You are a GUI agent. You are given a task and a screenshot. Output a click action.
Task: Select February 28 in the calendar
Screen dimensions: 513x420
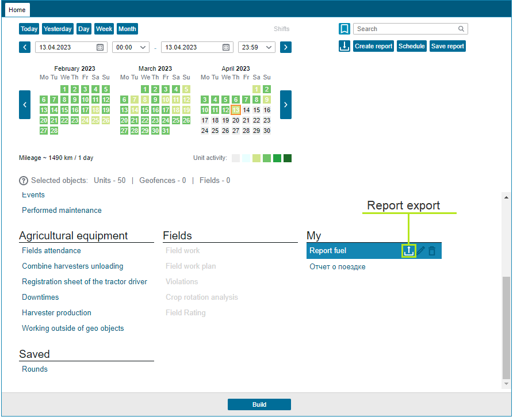pos(54,131)
